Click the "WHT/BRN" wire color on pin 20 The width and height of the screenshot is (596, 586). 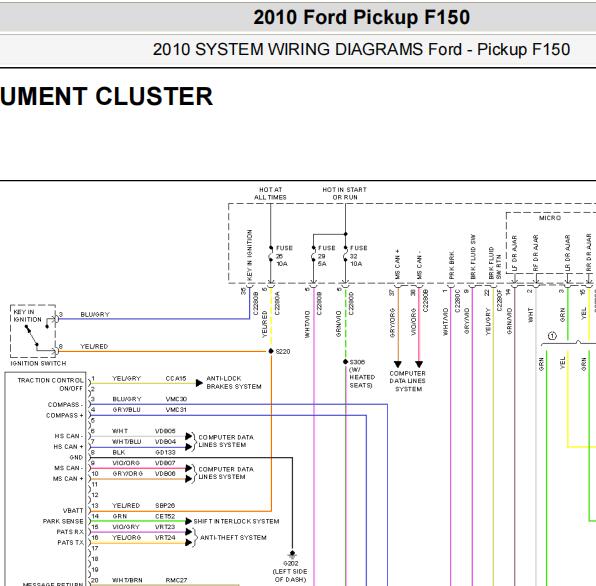click(x=127, y=580)
